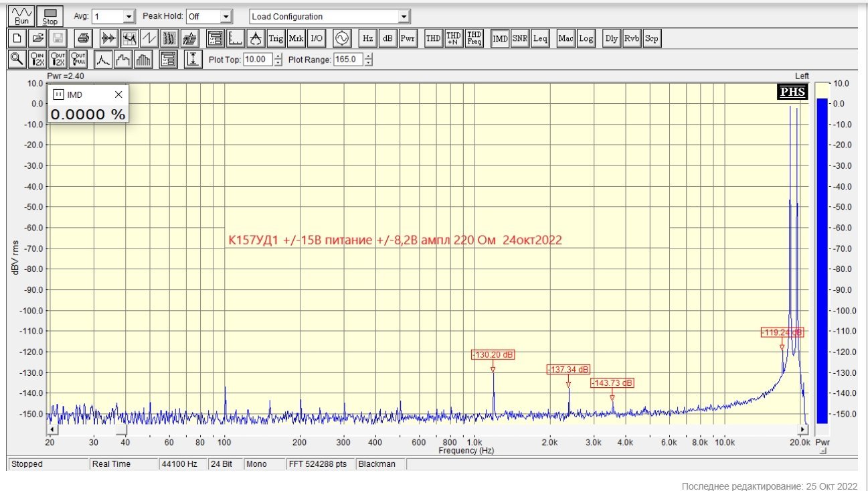Click the Plot Top input field
This screenshot has height=491, width=868.
coord(258,60)
